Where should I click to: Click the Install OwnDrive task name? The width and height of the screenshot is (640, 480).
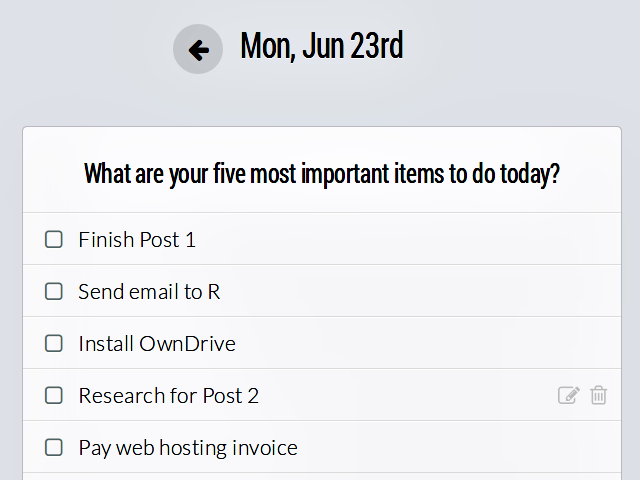[x=157, y=344]
